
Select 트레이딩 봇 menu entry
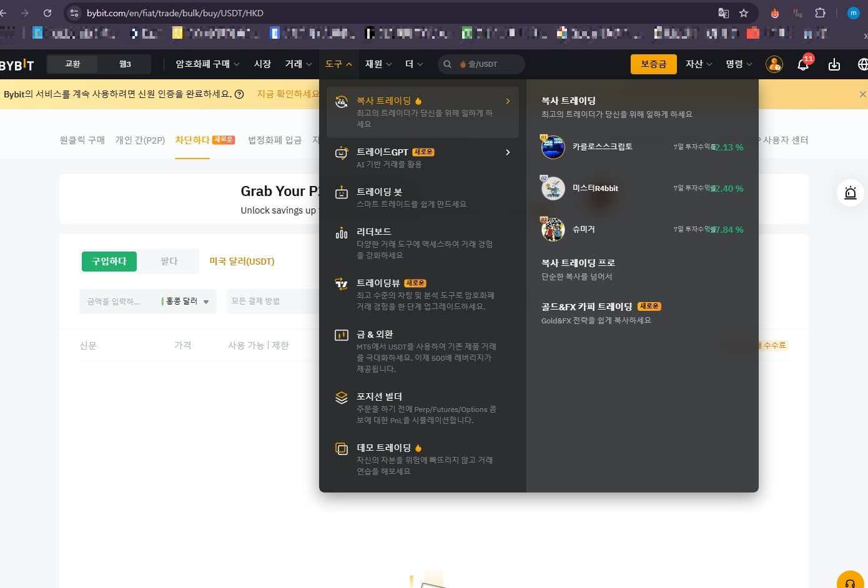coord(423,197)
